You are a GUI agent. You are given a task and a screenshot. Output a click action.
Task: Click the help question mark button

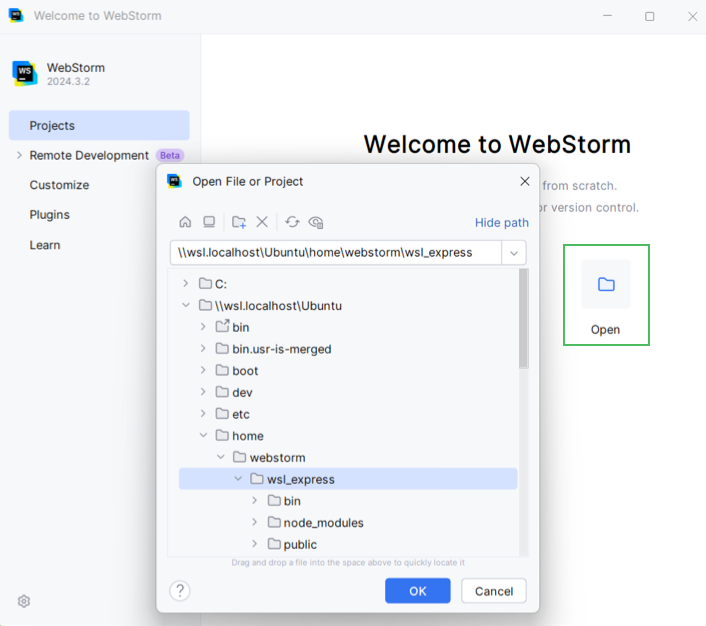[x=180, y=590]
